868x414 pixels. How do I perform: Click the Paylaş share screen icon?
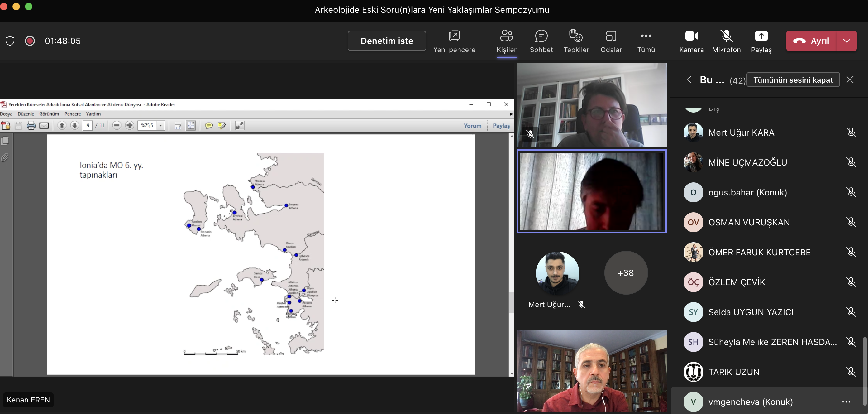(761, 36)
